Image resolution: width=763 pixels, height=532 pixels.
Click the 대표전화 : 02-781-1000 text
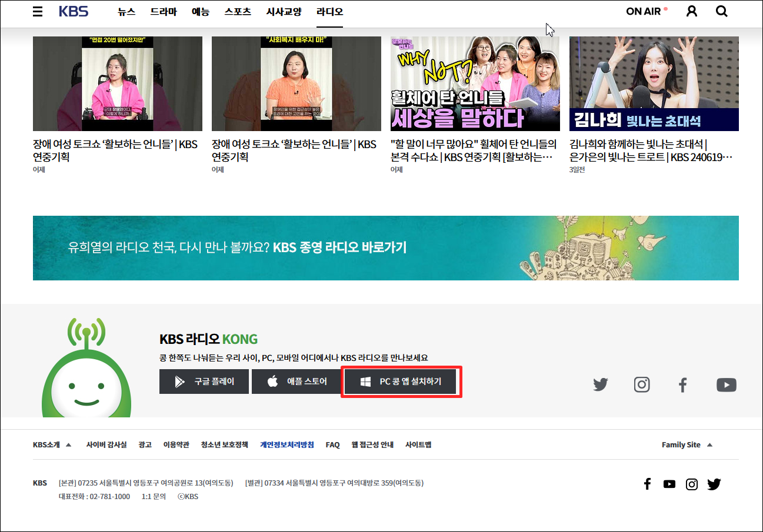95,496
